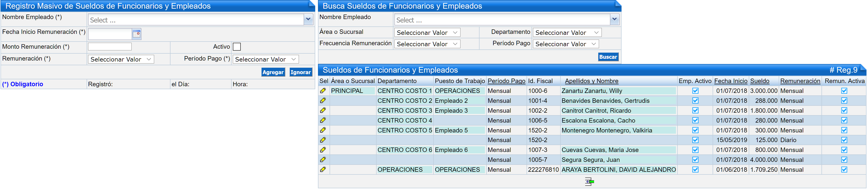
Task: Edit row of Zanartu Zanartu, Willy
Action: click(323, 91)
